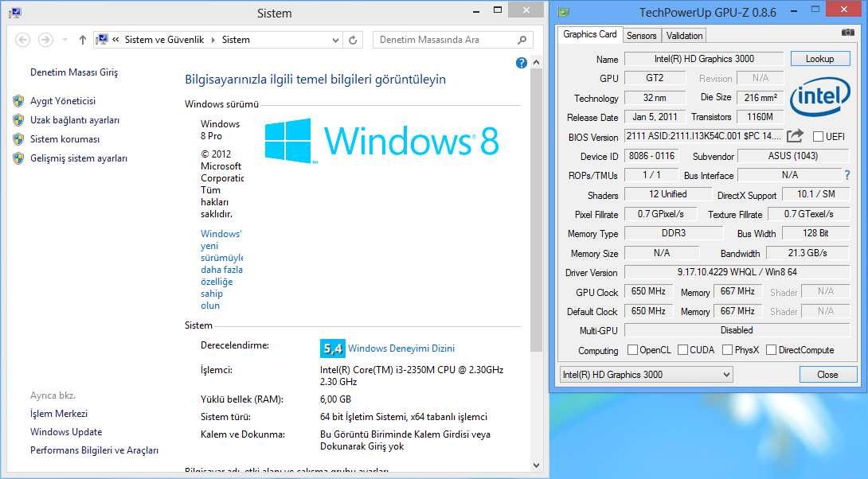Open Denetim Masası Giriş link
The height and width of the screenshot is (479, 868).
click(x=74, y=72)
